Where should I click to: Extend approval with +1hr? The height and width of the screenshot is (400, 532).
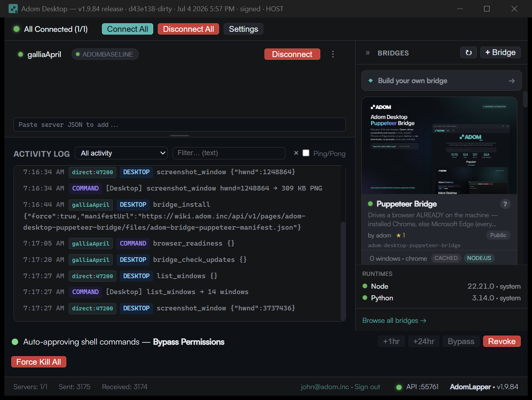coord(391,341)
